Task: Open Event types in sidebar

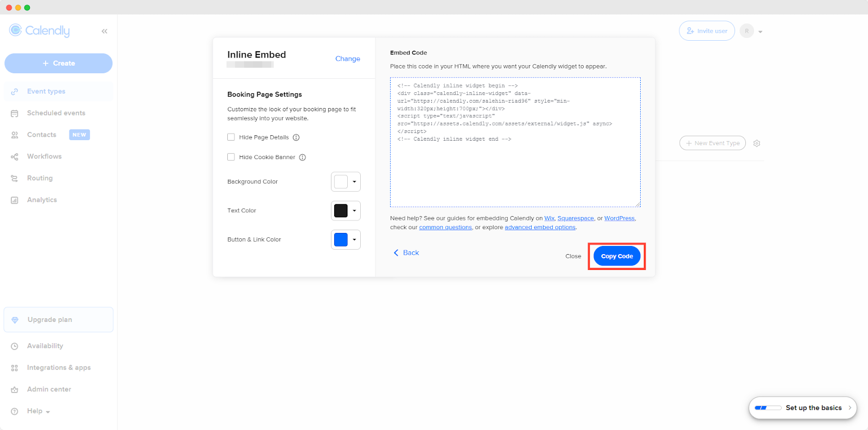Action: tap(59, 91)
